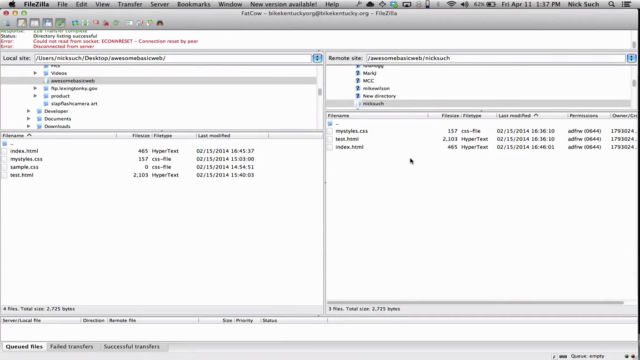Expand the Developer folder
The height and width of the screenshot is (360, 640).
[29, 111]
